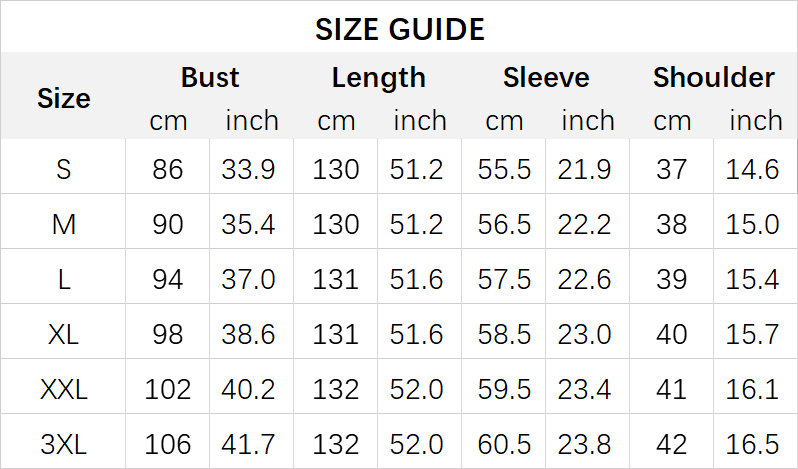Select the M size row label

click(x=63, y=224)
